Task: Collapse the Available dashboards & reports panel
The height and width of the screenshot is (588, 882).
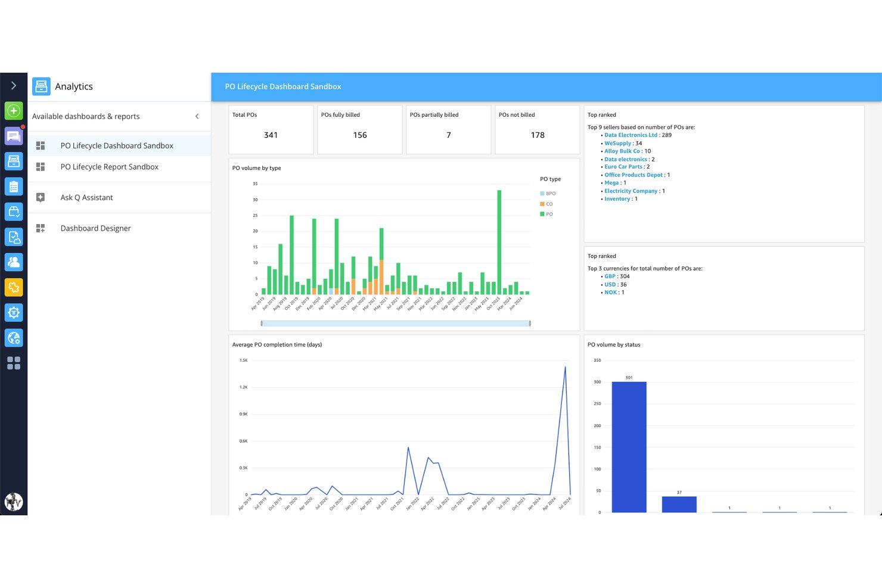Action: 197,116
